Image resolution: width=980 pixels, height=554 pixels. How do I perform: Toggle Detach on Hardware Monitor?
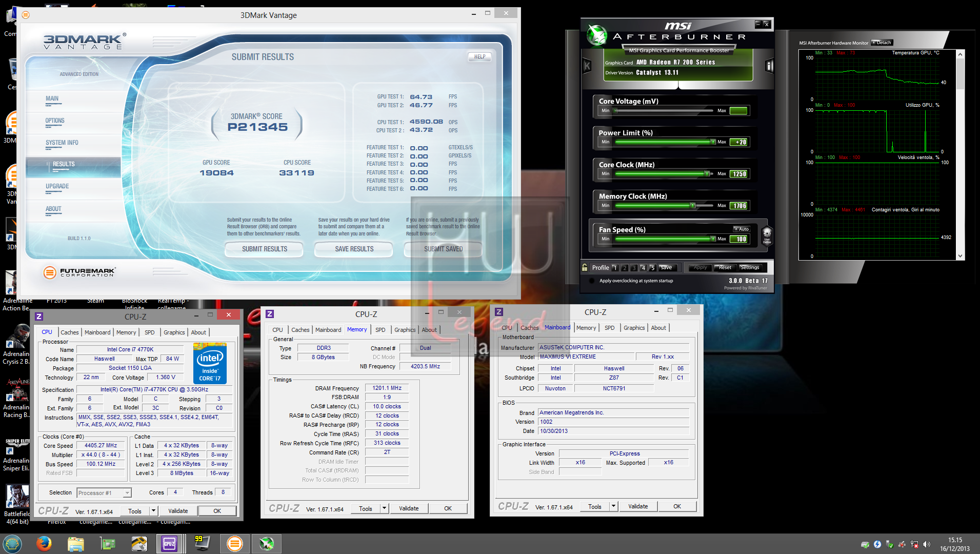click(x=882, y=43)
